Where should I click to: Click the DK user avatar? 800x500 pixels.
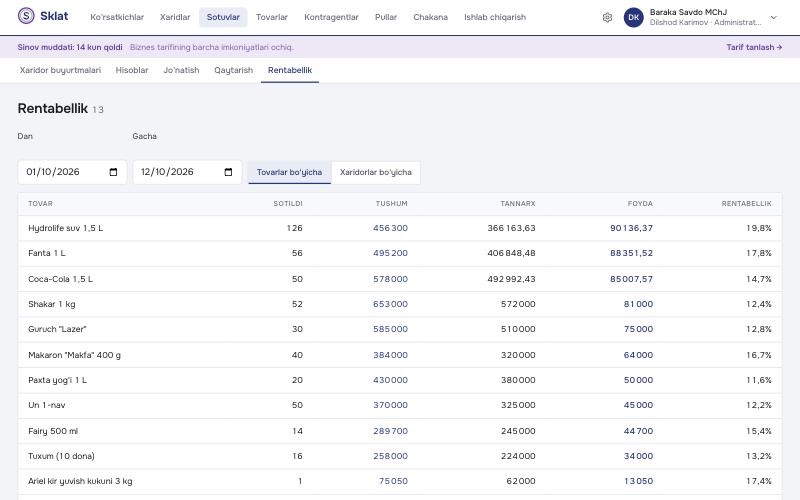(x=633, y=17)
